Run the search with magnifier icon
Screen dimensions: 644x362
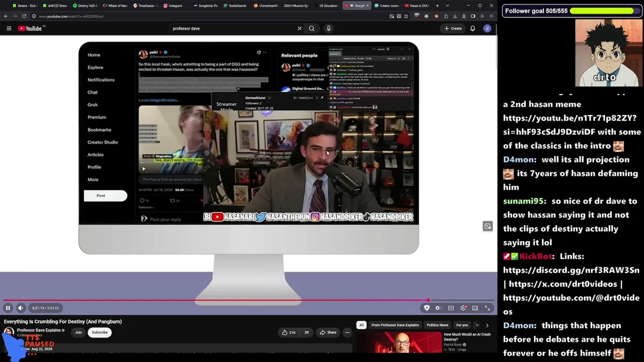pyautogui.click(x=311, y=29)
